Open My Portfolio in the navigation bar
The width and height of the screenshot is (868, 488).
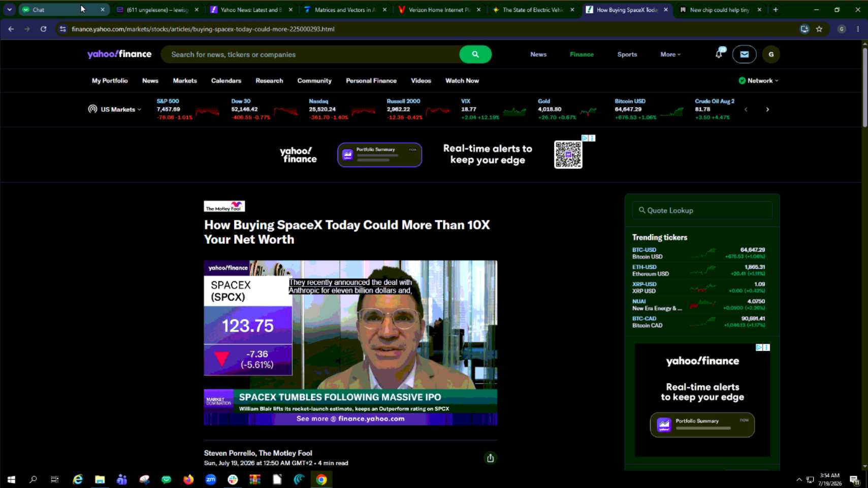pyautogui.click(x=110, y=81)
